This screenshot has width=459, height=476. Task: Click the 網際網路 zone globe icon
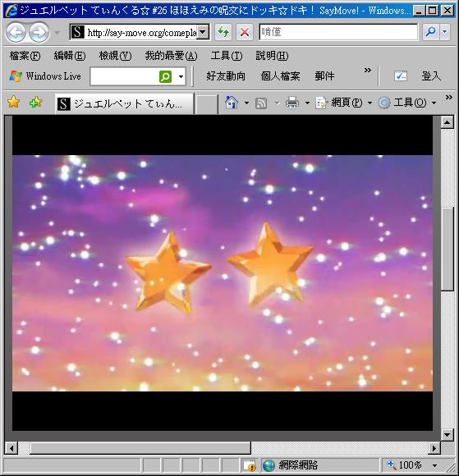pos(269,465)
